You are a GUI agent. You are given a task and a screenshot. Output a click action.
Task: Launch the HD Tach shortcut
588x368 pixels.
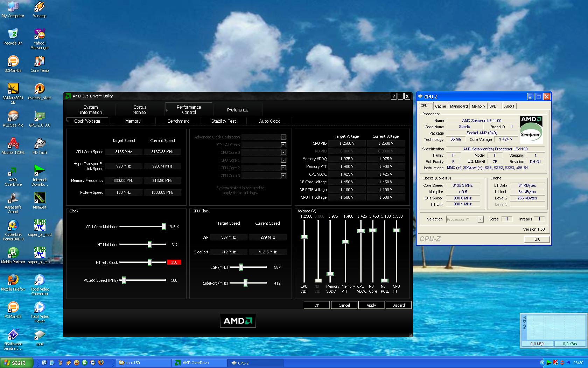(x=40, y=146)
